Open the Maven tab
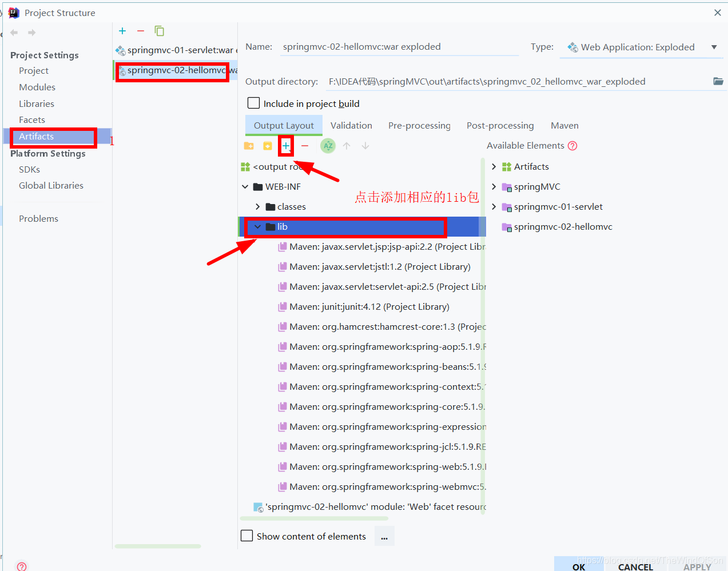The image size is (728, 571). [x=564, y=126]
